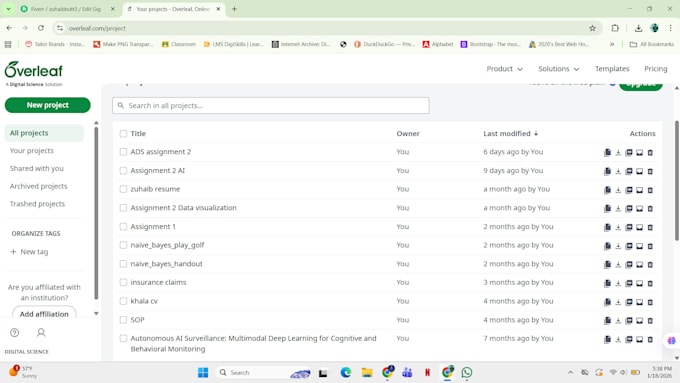The image size is (680, 383).
Task: Download zuhaib resume zip file
Action: (618, 190)
